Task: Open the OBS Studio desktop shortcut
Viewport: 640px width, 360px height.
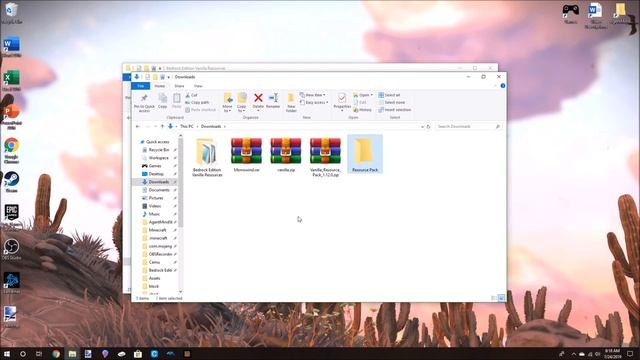Action: click(11, 249)
